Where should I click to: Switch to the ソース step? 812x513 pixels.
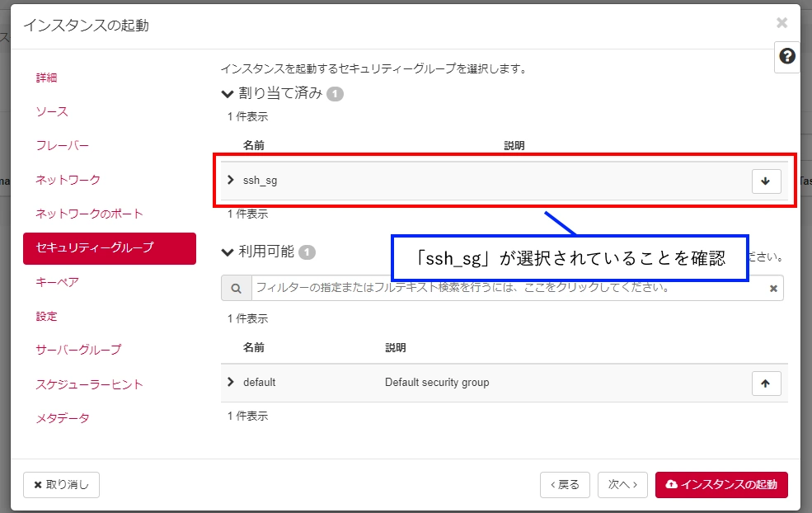[52, 111]
